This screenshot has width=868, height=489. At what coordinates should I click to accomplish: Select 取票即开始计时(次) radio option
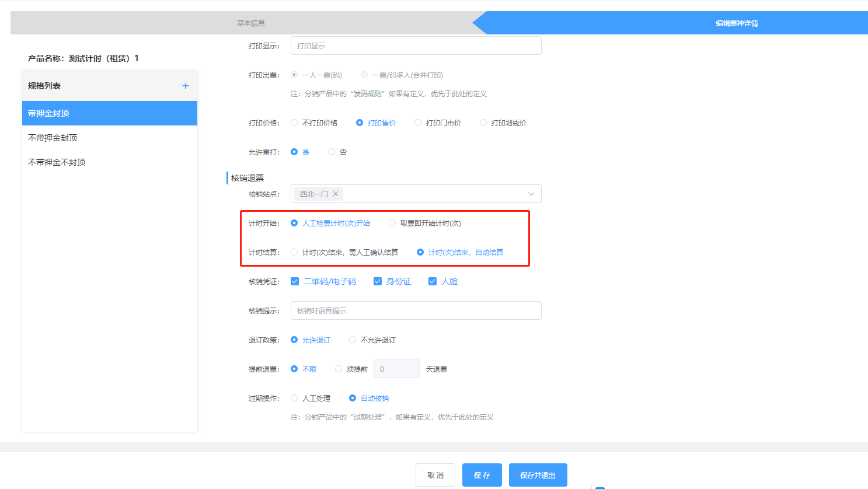pos(392,223)
